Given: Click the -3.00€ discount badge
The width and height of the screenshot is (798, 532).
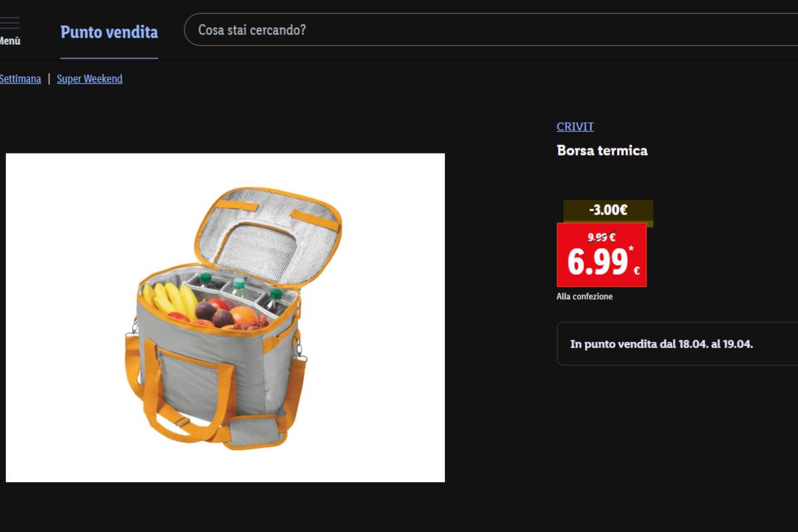Looking at the screenshot, I should pyautogui.click(x=608, y=211).
